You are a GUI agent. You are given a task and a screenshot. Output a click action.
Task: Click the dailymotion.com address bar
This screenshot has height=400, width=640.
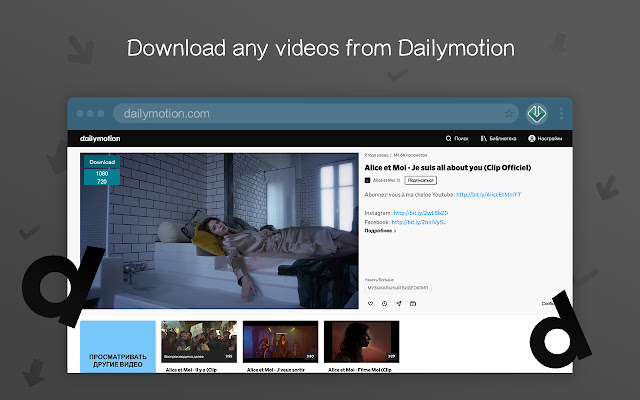(316, 113)
